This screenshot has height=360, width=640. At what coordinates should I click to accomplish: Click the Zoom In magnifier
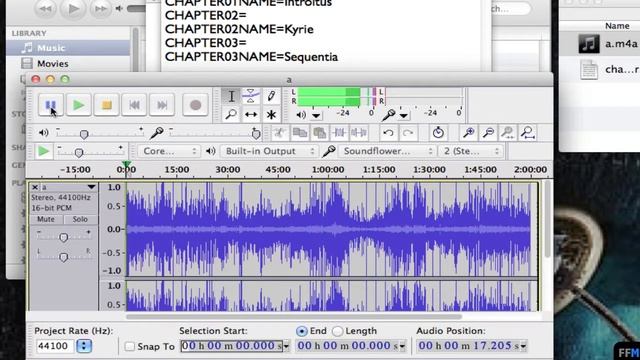469,133
